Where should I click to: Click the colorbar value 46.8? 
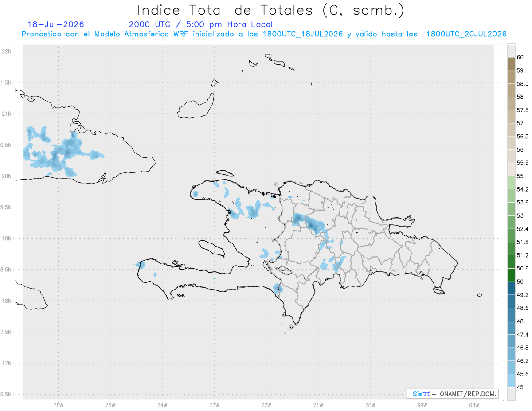523,348
